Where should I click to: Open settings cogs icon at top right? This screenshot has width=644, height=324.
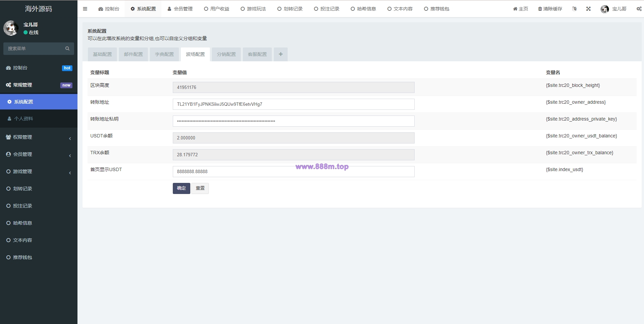pyautogui.click(x=639, y=9)
